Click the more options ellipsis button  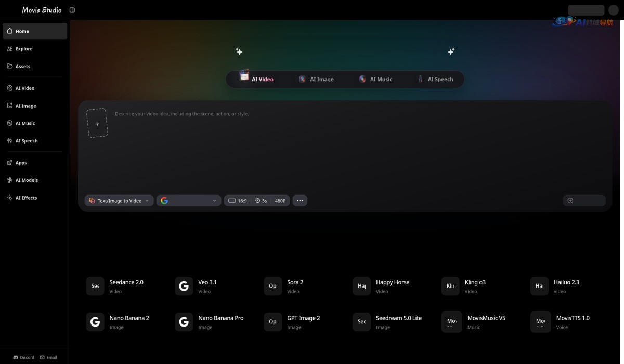coord(300,200)
